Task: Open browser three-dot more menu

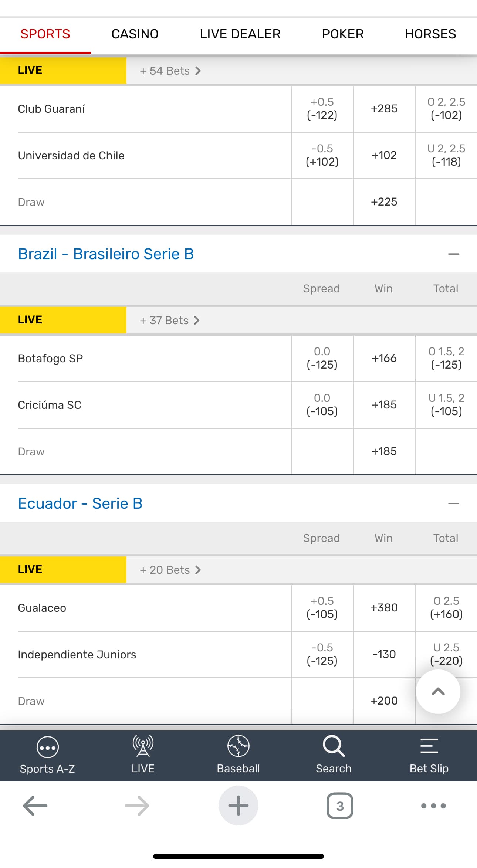Action: tap(433, 806)
